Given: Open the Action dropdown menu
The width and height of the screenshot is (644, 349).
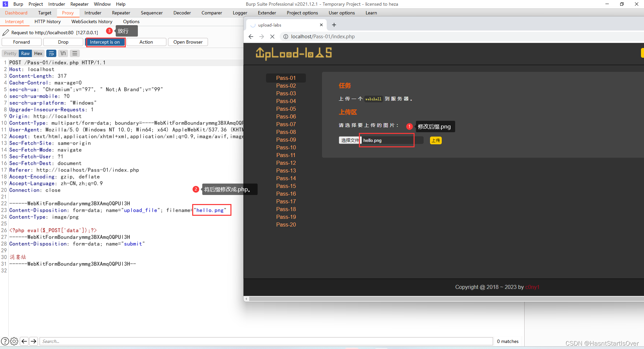Looking at the screenshot, I should pyautogui.click(x=146, y=42).
